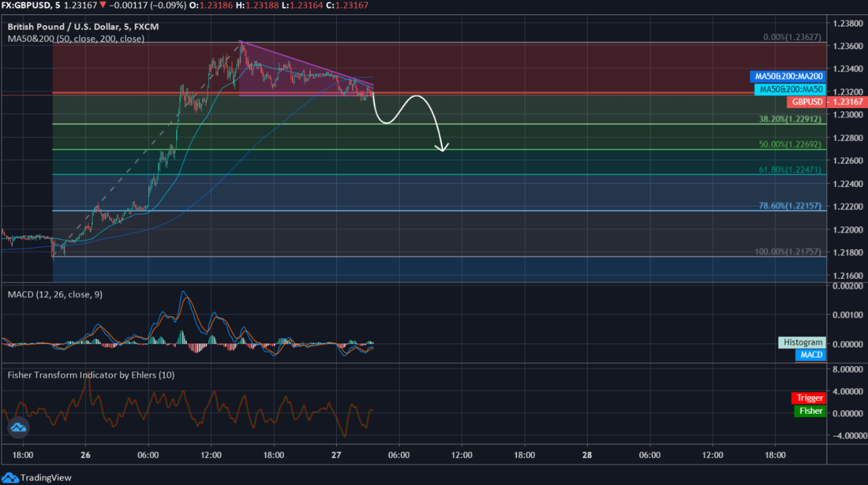Click the blue round cloud icon in Fisher panel
Image resolution: width=868 pixels, height=485 pixels.
(18, 427)
